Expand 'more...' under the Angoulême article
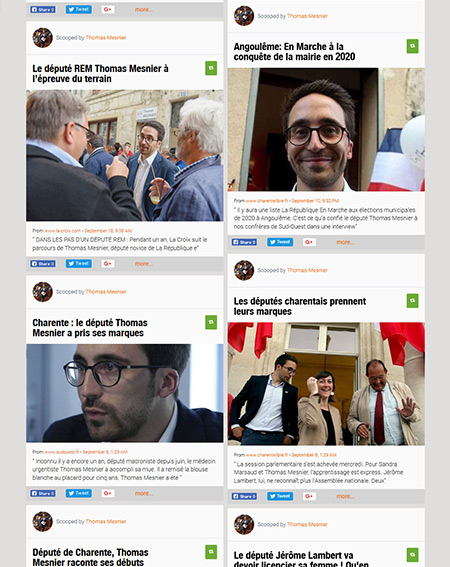The image size is (450, 567). (345, 242)
